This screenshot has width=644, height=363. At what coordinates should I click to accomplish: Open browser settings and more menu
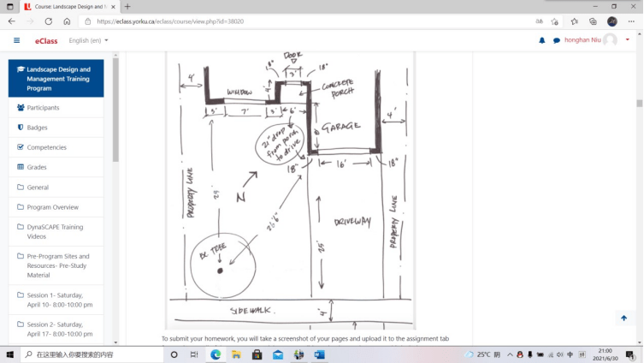coord(631,21)
